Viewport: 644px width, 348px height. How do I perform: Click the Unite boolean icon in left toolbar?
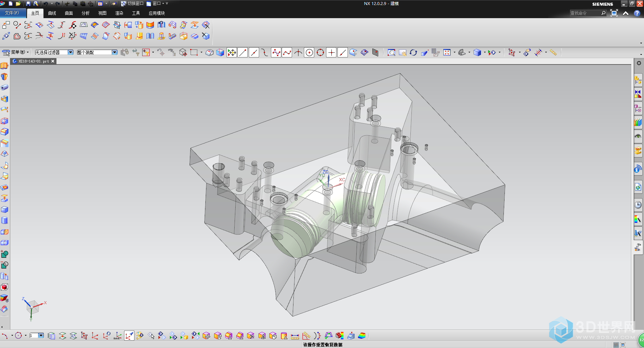click(x=4, y=254)
